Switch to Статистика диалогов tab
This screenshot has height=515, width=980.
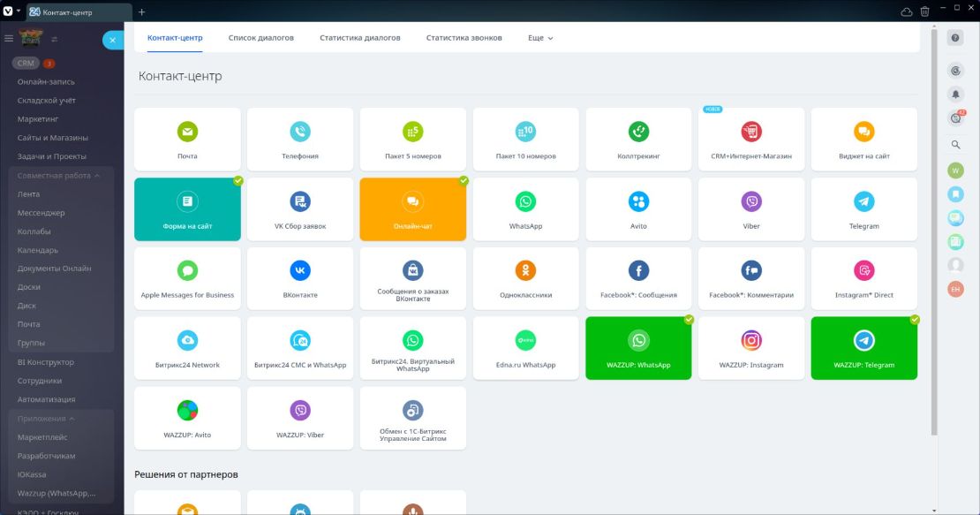coord(360,38)
